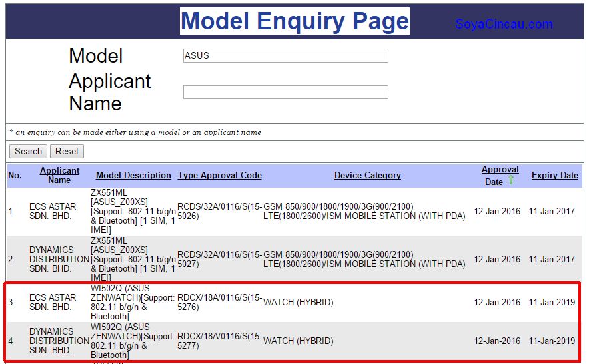Click approval code ending 15-5277 in row 4
The height and width of the screenshot is (364, 605).
click(219, 341)
